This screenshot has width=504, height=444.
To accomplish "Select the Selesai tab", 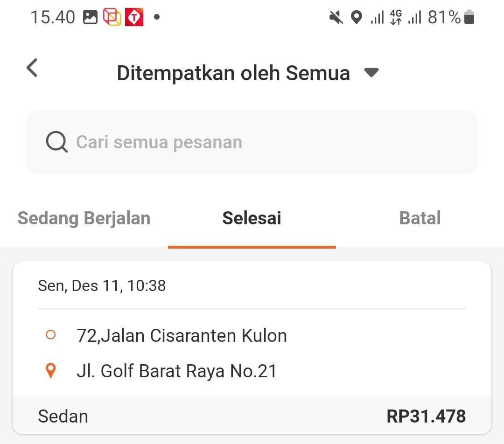I will tap(252, 218).
